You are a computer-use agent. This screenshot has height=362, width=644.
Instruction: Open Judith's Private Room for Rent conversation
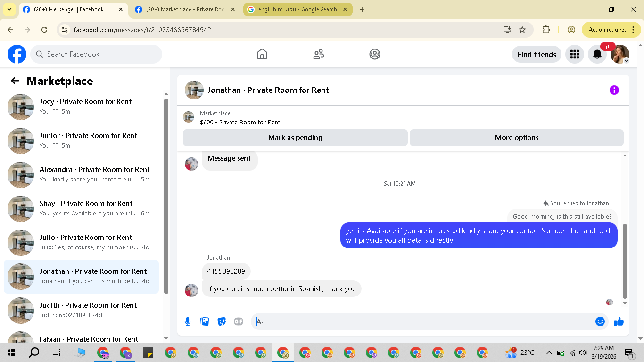(81, 311)
